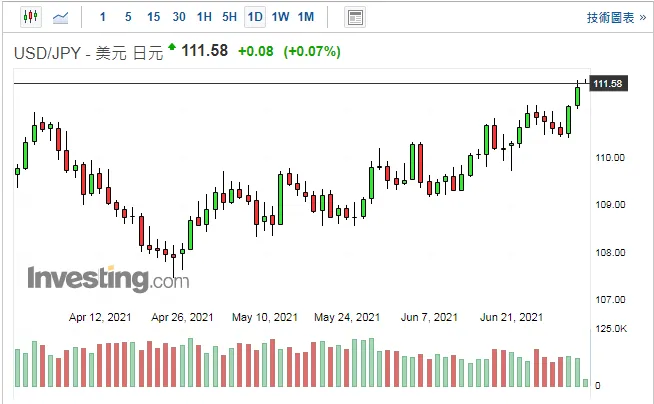Switch to the area line chart icon
This screenshot has height=404, width=654.
point(60,18)
